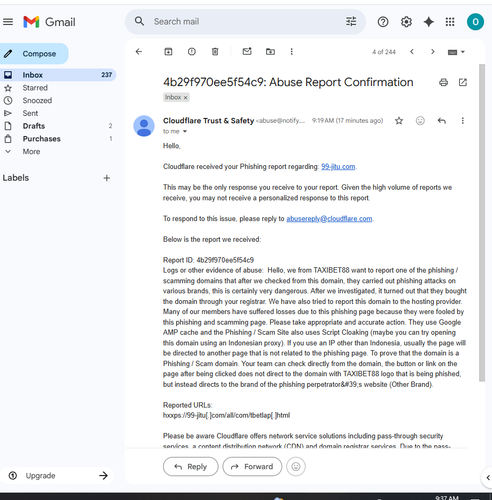The height and width of the screenshot is (500, 492).
Task: Remove the Inbox label chip
Action: [x=186, y=98]
